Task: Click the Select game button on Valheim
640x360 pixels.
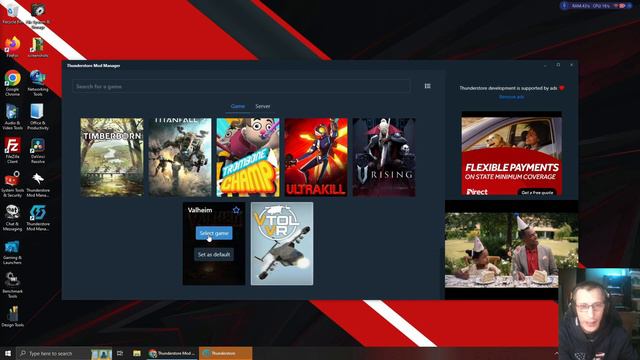Action: pos(214,233)
